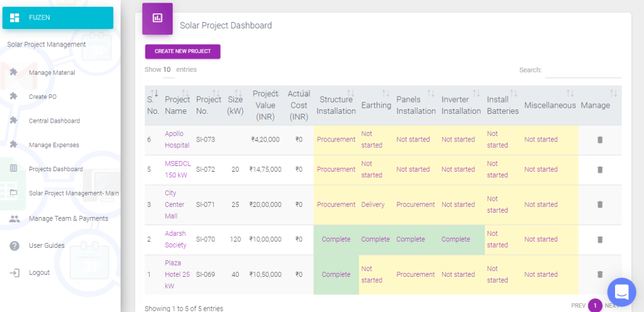Delete the Apollo Hospital project row
Viewport: 644px width, 312px height.
pos(600,140)
